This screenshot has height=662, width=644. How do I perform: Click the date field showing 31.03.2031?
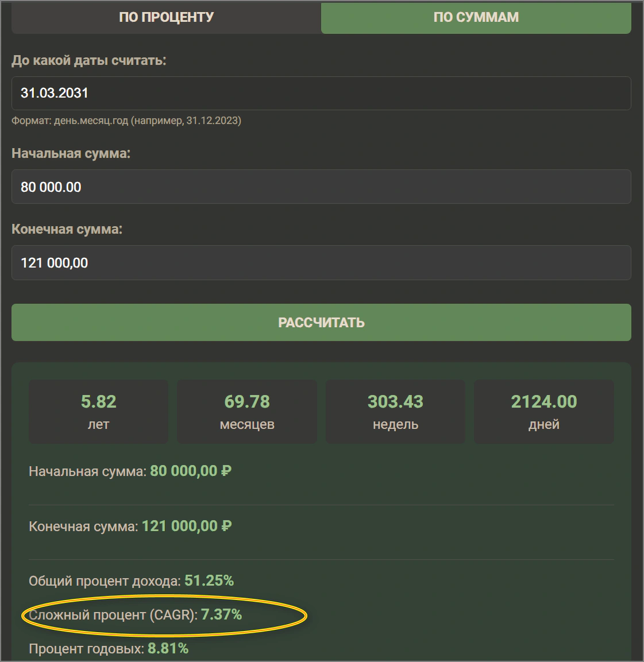click(321, 94)
